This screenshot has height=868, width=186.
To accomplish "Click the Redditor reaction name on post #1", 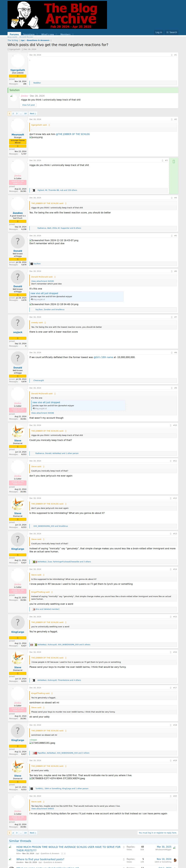I will tap(37, 83).
